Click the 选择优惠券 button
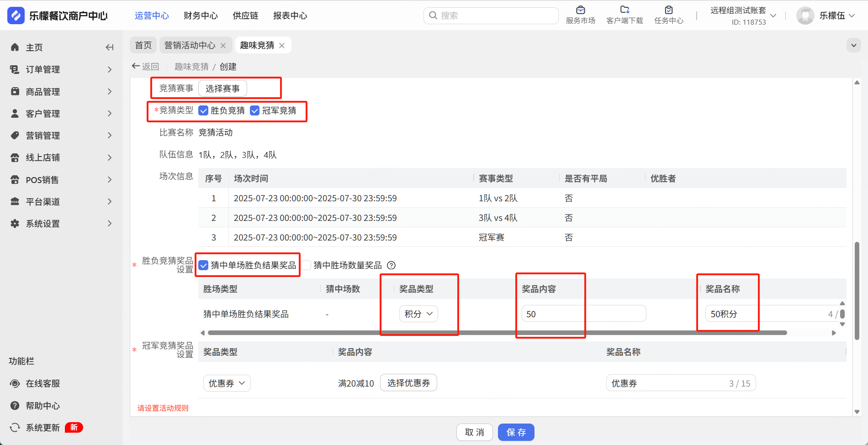The width and height of the screenshot is (868, 445). pyautogui.click(x=408, y=383)
